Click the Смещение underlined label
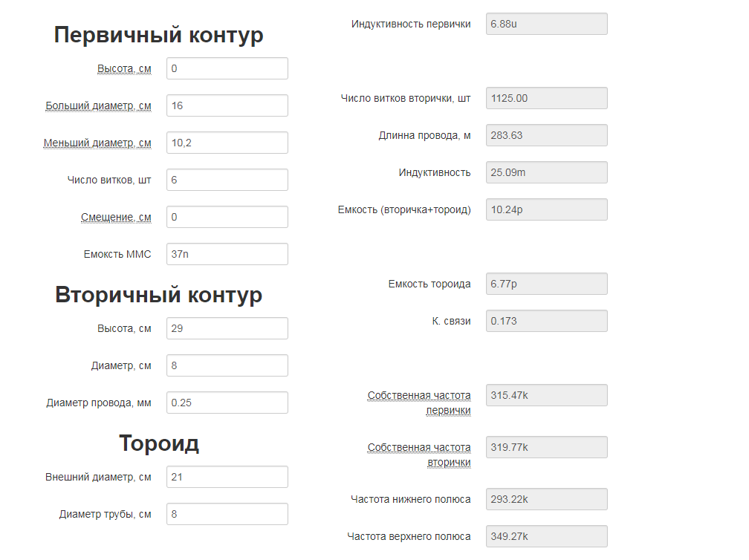 [116, 218]
